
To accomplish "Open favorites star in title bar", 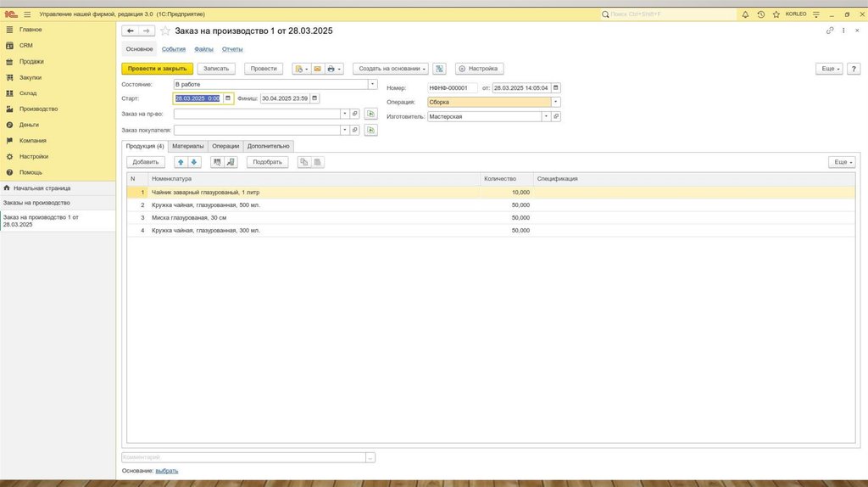I will click(x=776, y=14).
